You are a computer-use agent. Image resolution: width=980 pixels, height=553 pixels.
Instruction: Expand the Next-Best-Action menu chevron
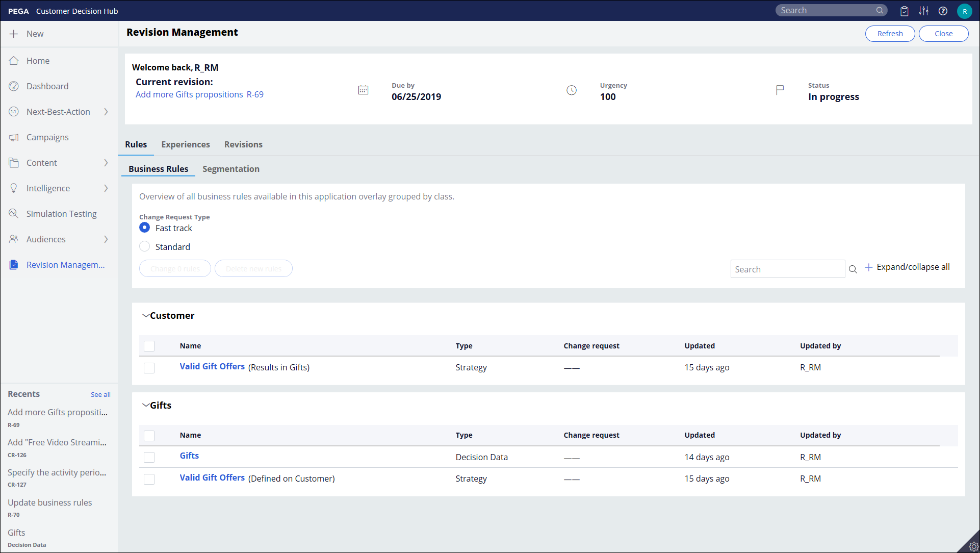106,112
